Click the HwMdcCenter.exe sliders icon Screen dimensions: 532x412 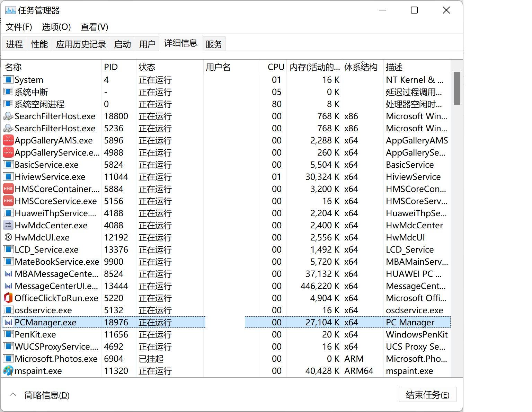coord(8,225)
